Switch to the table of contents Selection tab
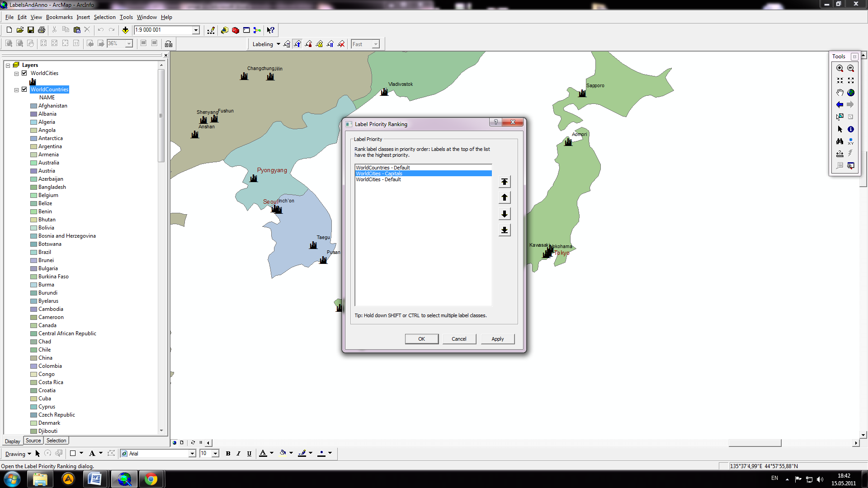 (57, 441)
